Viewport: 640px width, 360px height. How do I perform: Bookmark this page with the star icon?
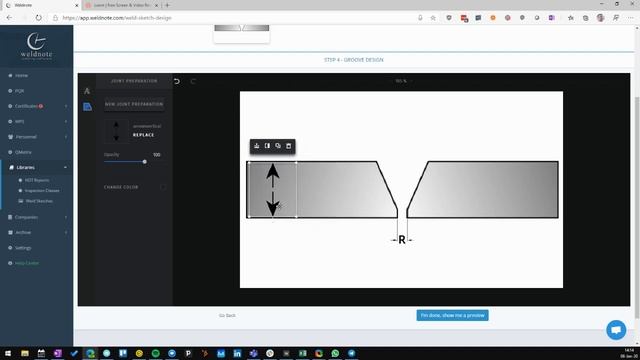coord(433,18)
